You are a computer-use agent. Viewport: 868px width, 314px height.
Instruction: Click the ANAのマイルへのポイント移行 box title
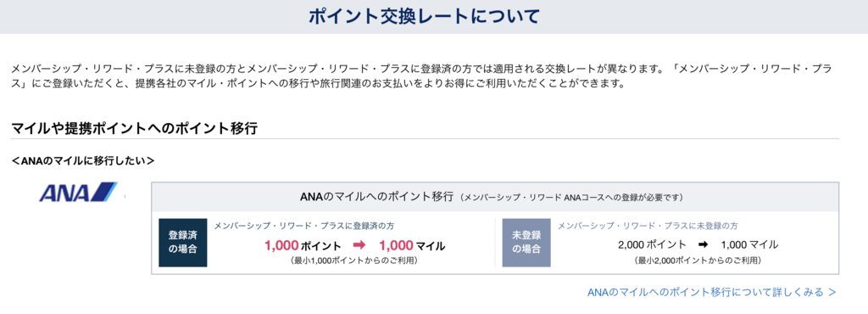point(377,197)
